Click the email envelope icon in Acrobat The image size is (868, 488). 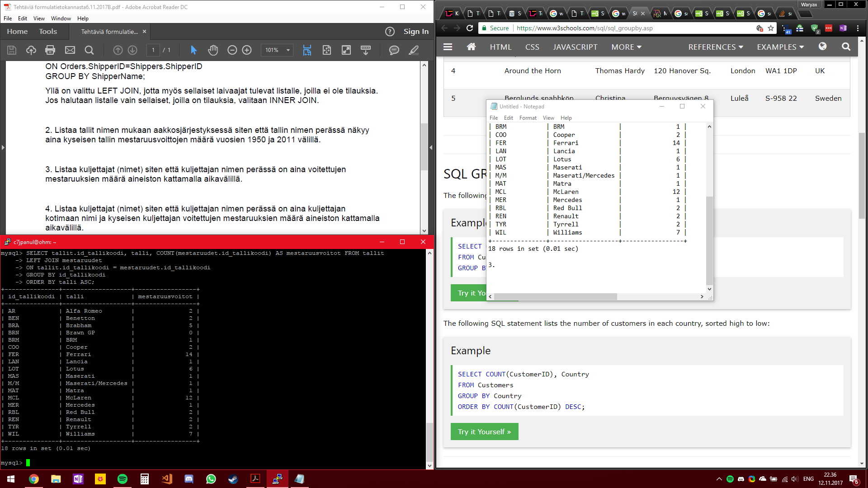coord(70,50)
